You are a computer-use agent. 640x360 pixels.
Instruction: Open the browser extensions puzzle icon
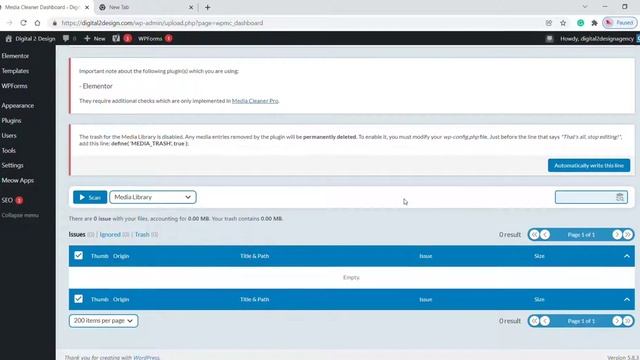tap(594, 23)
